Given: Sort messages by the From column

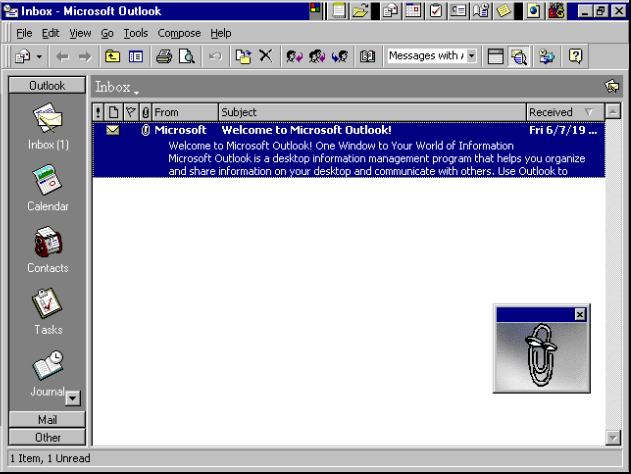Looking at the screenshot, I should [x=185, y=112].
